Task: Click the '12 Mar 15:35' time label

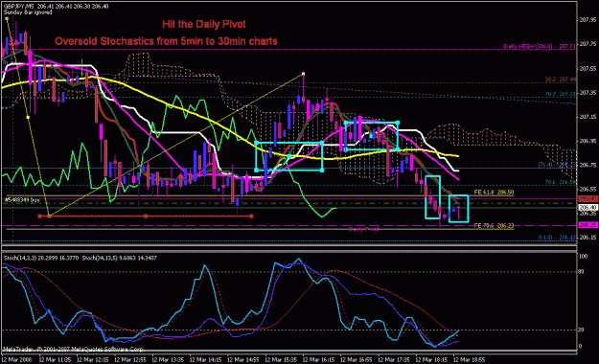Action: (281, 360)
